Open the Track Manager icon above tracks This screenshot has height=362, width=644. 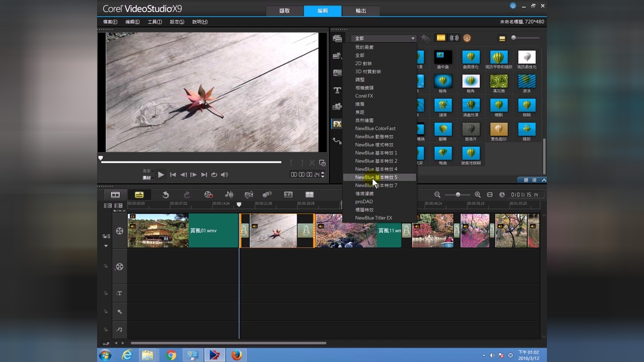click(108, 205)
